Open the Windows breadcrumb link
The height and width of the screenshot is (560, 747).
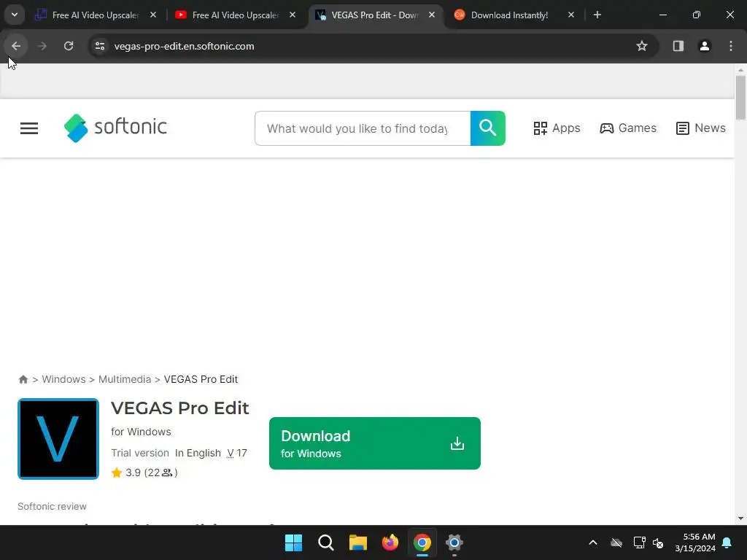coord(64,379)
